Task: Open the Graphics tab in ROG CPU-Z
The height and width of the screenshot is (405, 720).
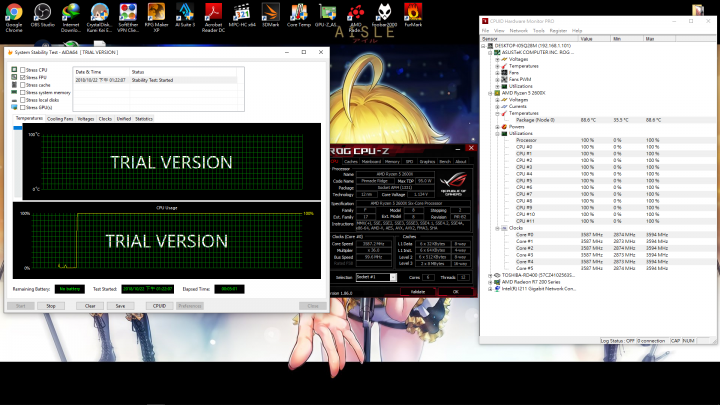Action: 427,162
